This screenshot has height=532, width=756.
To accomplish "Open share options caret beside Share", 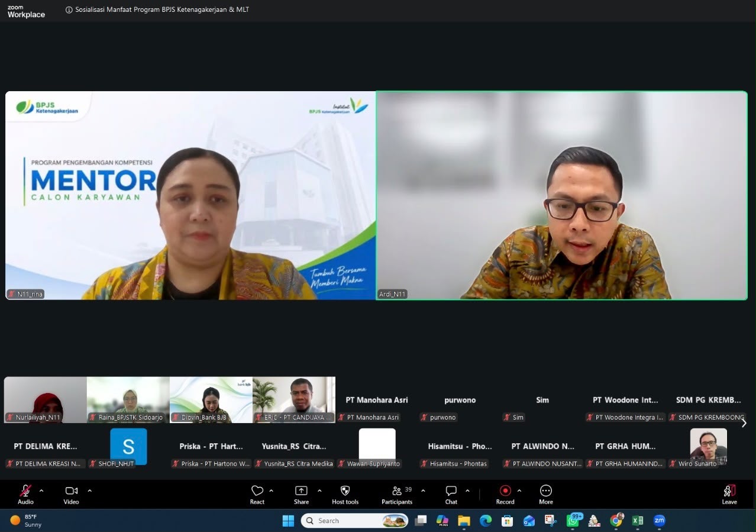I will tap(319, 491).
